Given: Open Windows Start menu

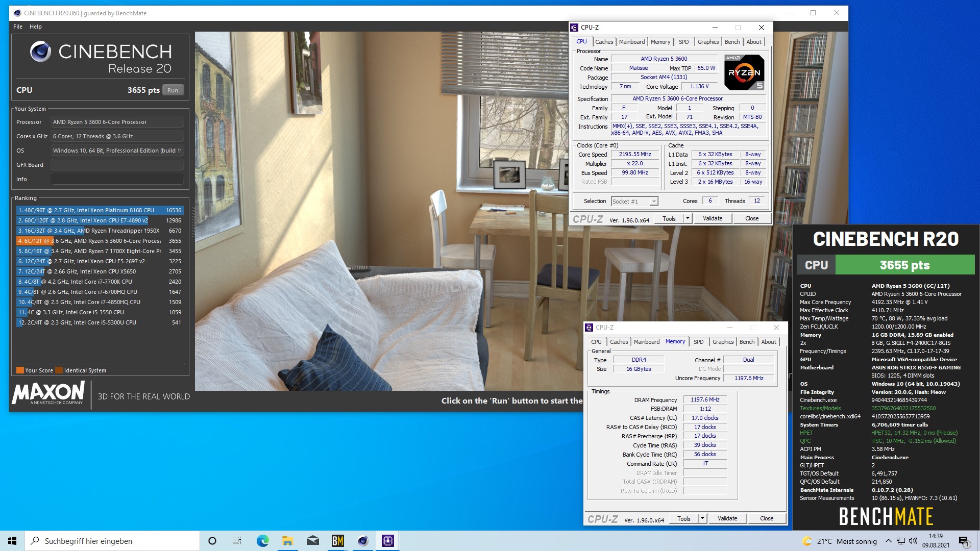Looking at the screenshot, I should click(x=12, y=541).
